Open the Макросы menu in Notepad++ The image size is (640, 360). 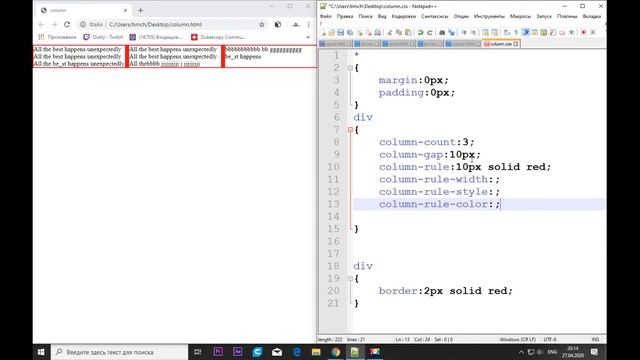coord(520,16)
